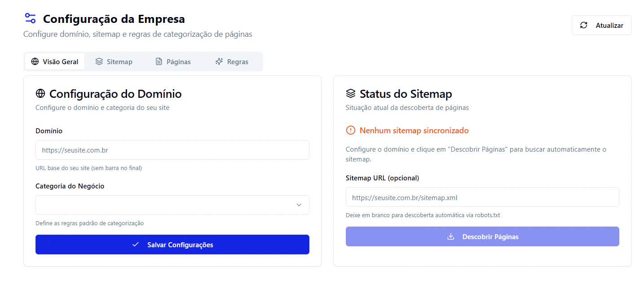The image size is (644, 284).
Task: Click the stacked layers icon in Status do Sitemap
Action: tap(350, 94)
